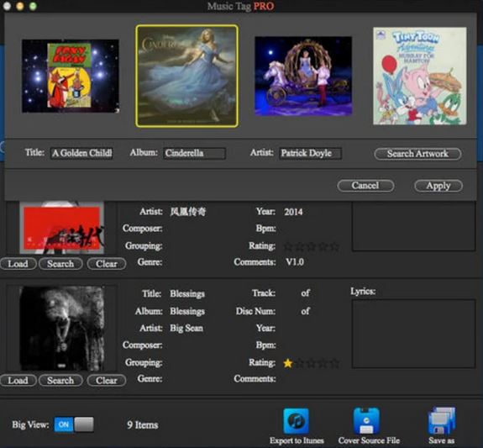
Task: Focus the Artist field showing Patrick Doyle
Action: click(311, 153)
